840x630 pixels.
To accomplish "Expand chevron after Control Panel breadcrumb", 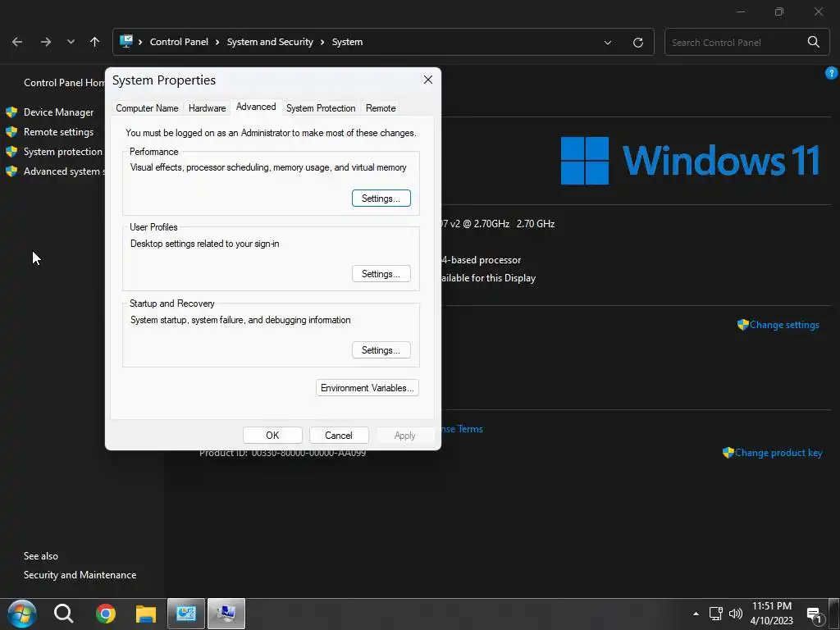I will point(217,42).
